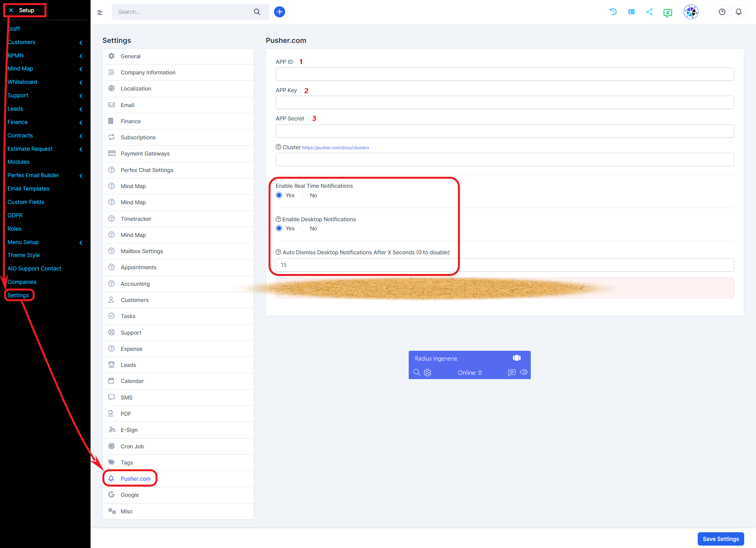The width and height of the screenshot is (756, 548).
Task: Expand the Mind Map sidebar menu arrow
Action: (x=81, y=69)
